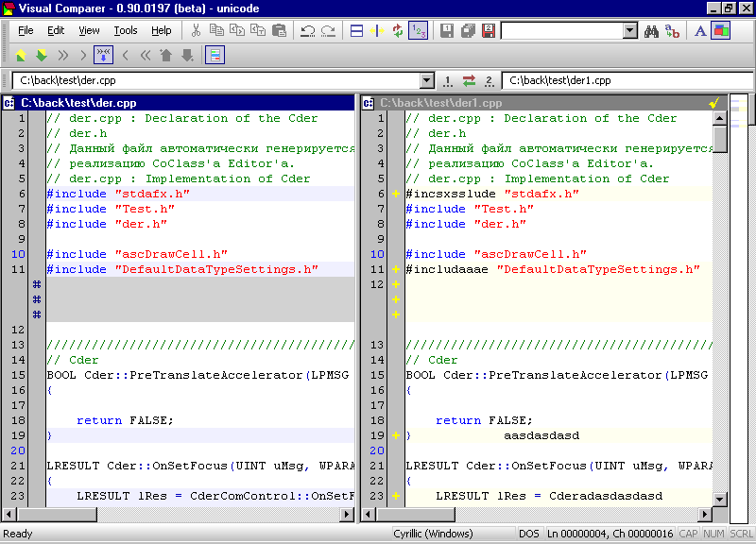This screenshot has width=756, height=544.
Task: Select the second file button labeled 2
Action: [489, 81]
